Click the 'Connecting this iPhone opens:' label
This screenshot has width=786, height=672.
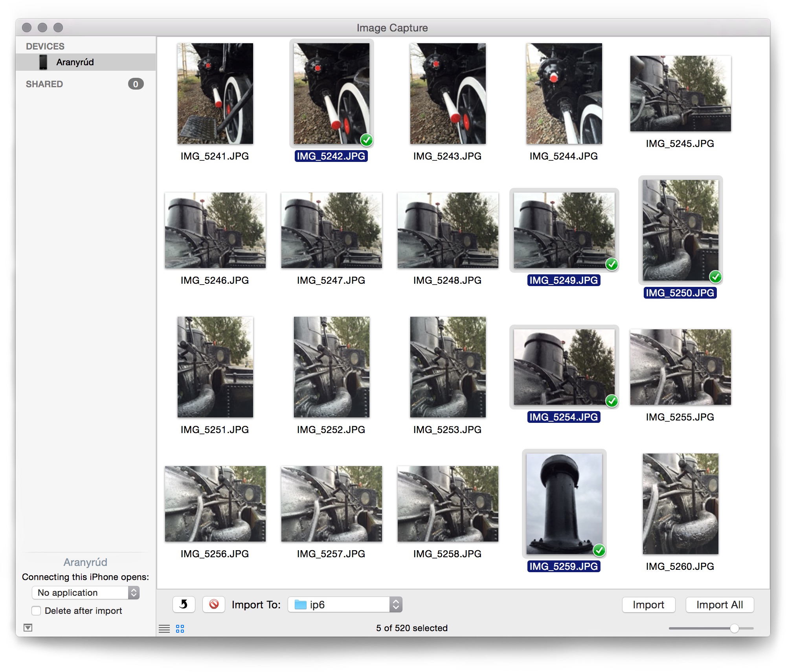(x=86, y=577)
